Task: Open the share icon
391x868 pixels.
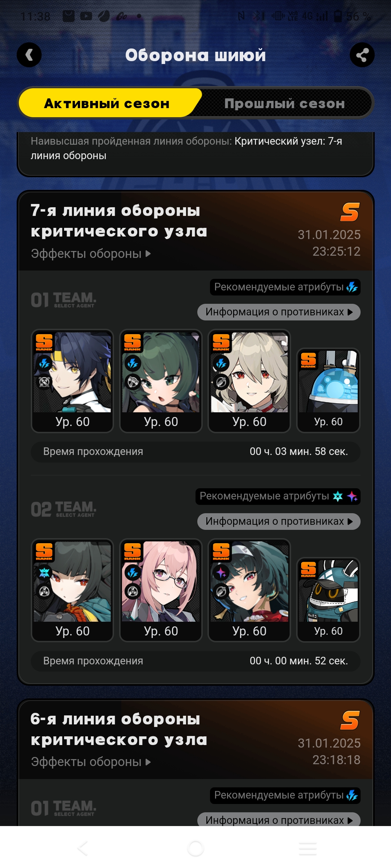Action: point(362,55)
